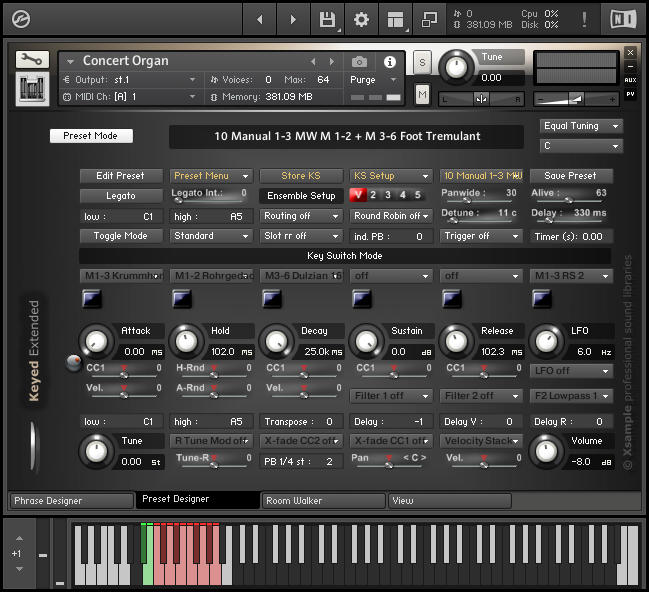Open the instrument info icon
649x592 pixels.
(x=389, y=62)
